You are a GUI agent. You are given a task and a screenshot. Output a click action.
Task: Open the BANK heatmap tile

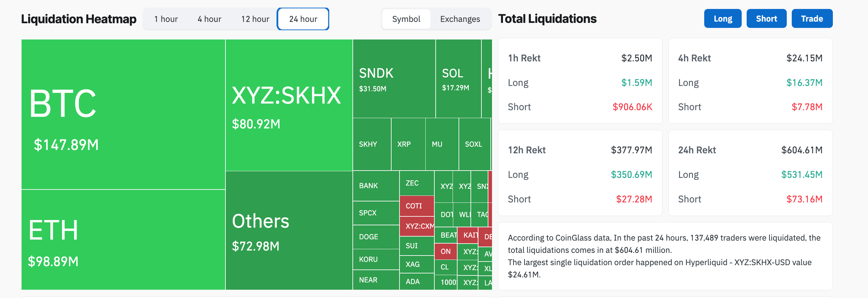click(x=376, y=186)
